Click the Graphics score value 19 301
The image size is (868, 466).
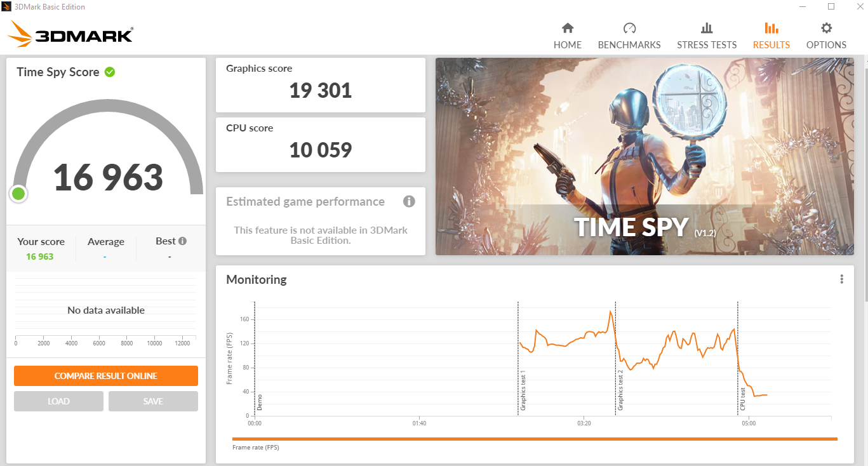click(321, 91)
